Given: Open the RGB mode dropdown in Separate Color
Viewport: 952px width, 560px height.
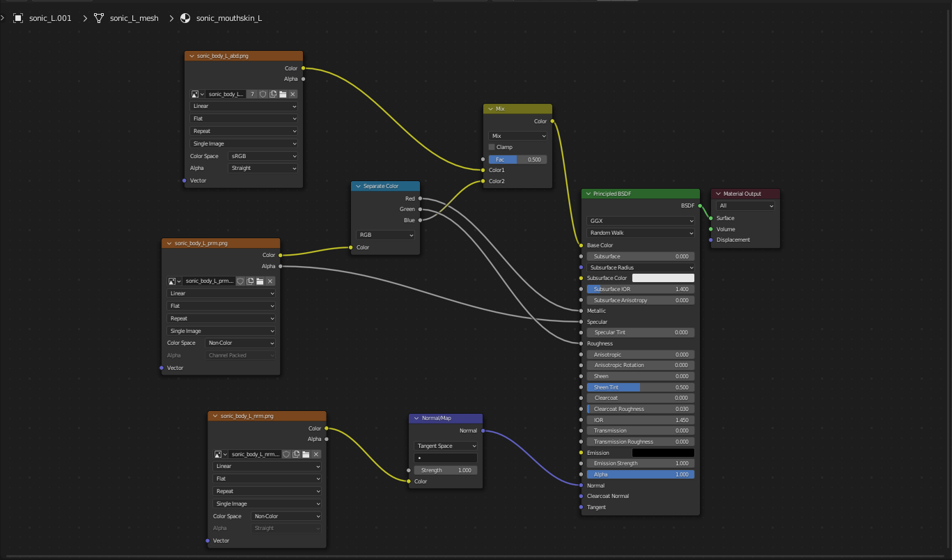Looking at the screenshot, I should pyautogui.click(x=385, y=235).
